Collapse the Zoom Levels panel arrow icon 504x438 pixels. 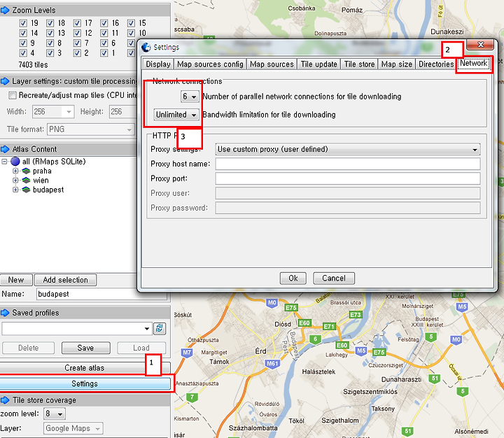[5, 10]
